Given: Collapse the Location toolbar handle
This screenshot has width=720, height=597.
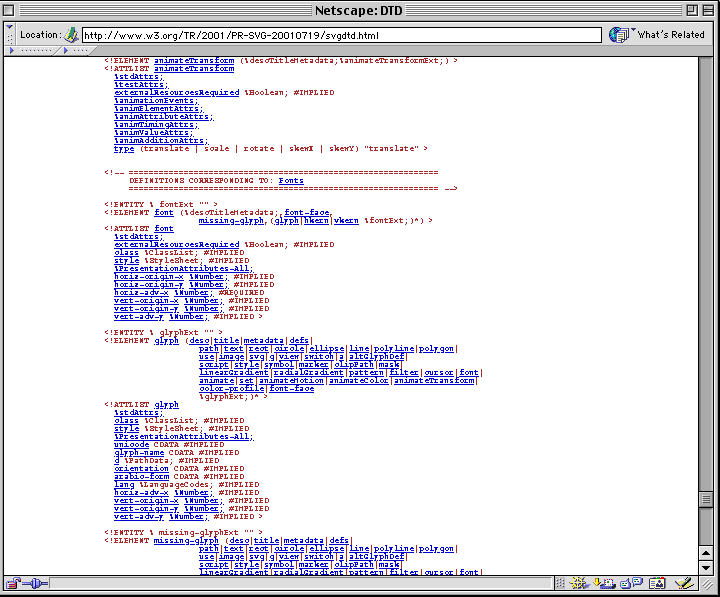Looking at the screenshot, I should point(9,35).
